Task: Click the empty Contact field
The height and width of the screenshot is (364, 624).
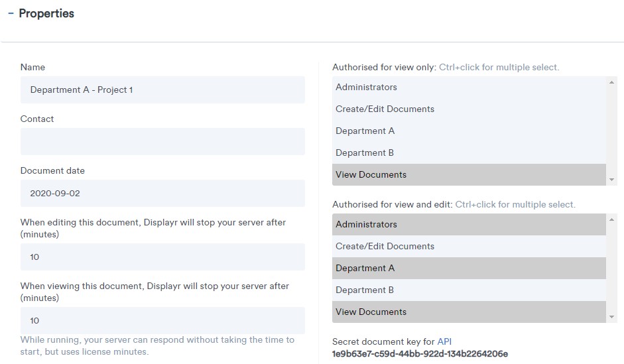Action: [162, 142]
